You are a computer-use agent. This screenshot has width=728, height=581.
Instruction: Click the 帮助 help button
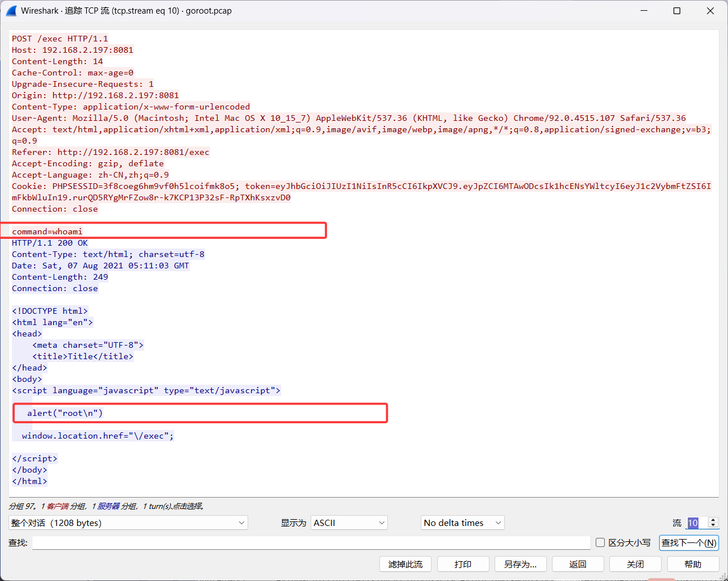(693, 564)
